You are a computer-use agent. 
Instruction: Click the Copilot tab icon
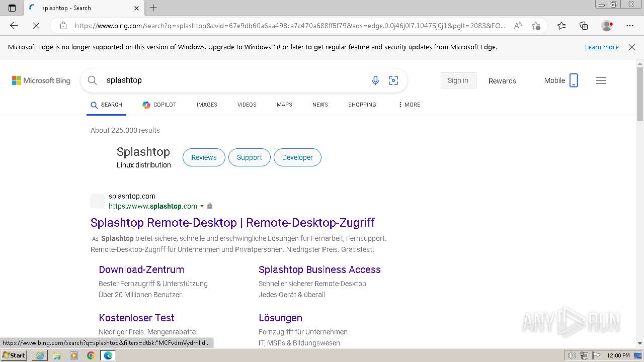click(146, 105)
